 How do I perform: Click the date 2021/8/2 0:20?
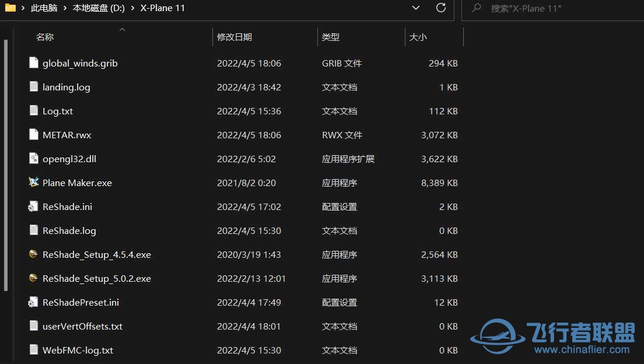[246, 183]
